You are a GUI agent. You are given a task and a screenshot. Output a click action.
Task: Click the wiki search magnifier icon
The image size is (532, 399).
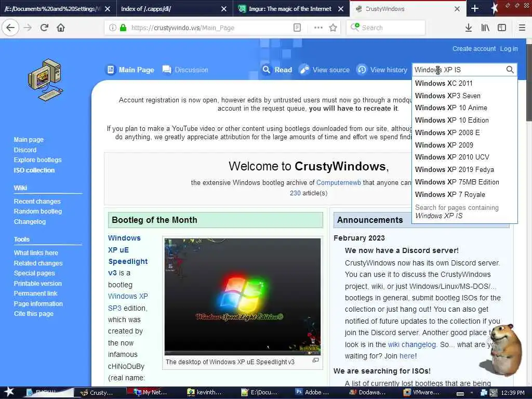pyautogui.click(x=510, y=70)
